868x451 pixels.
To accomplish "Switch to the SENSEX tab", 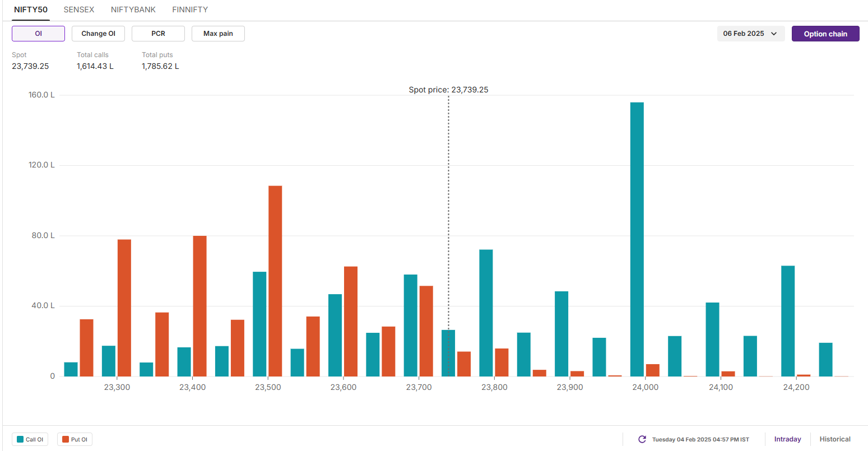I will 79,10.
